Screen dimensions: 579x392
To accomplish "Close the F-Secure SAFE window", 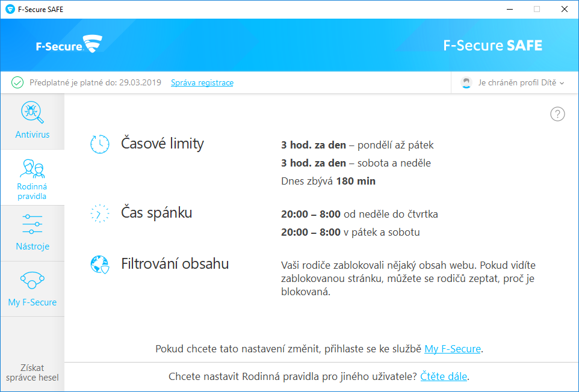I will pos(565,9).
